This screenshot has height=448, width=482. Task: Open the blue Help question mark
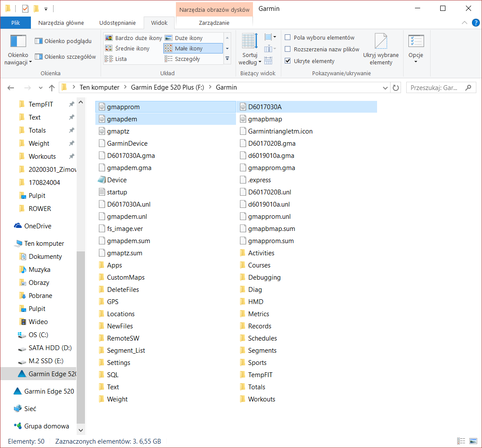[x=475, y=23]
